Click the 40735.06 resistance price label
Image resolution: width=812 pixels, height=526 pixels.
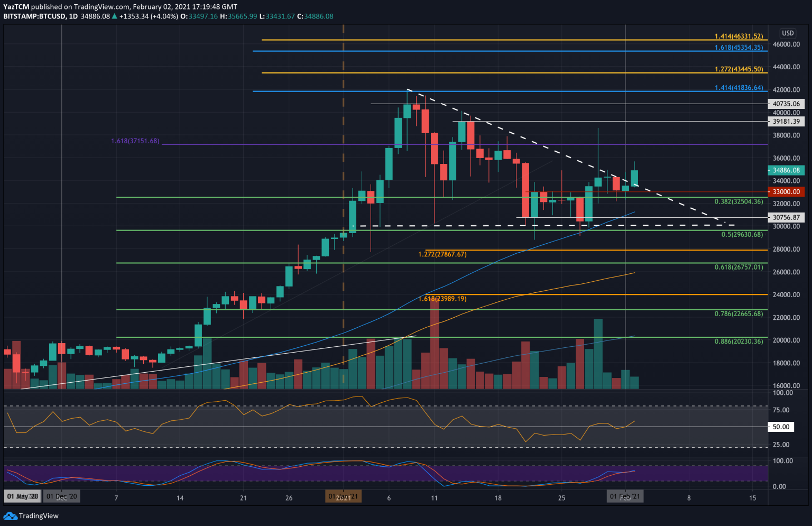tap(787, 104)
